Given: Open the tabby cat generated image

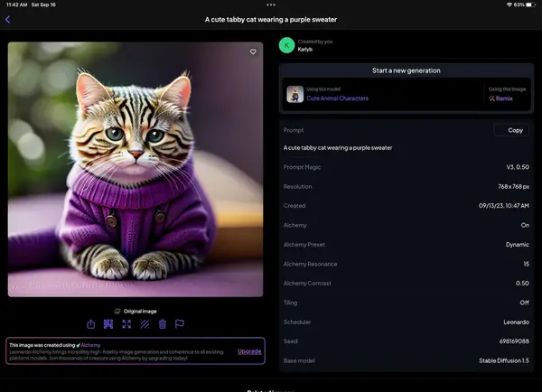Looking at the screenshot, I should (x=135, y=170).
